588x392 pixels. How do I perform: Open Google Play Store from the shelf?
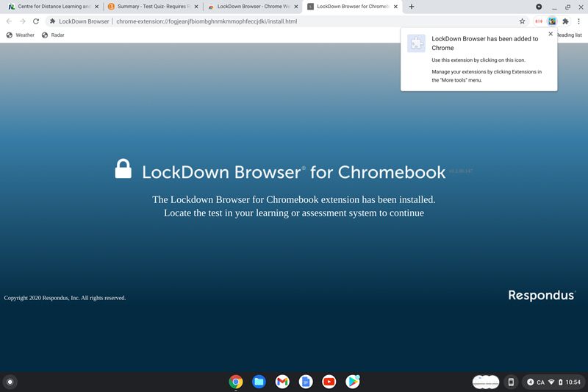(352, 382)
